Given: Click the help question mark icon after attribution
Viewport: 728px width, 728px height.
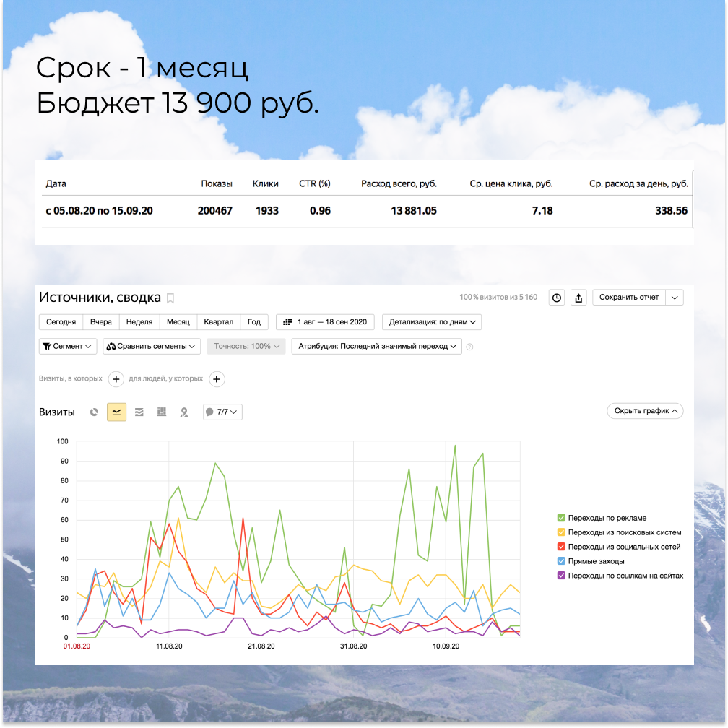Looking at the screenshot, I should 470,347.
